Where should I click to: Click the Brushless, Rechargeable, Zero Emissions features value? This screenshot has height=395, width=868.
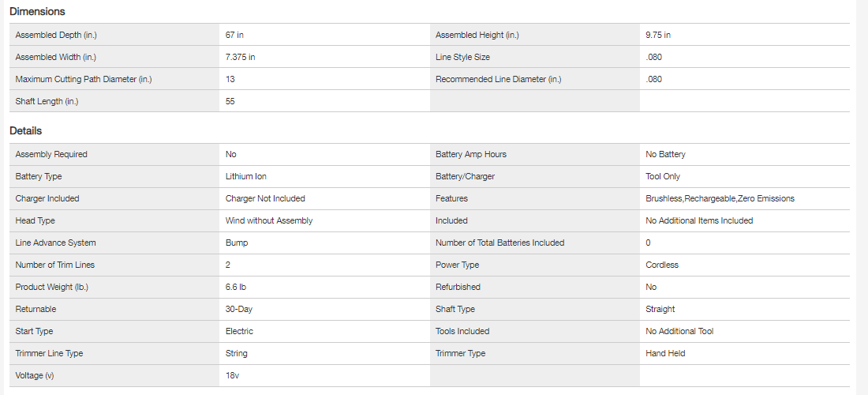coord(720,199)
